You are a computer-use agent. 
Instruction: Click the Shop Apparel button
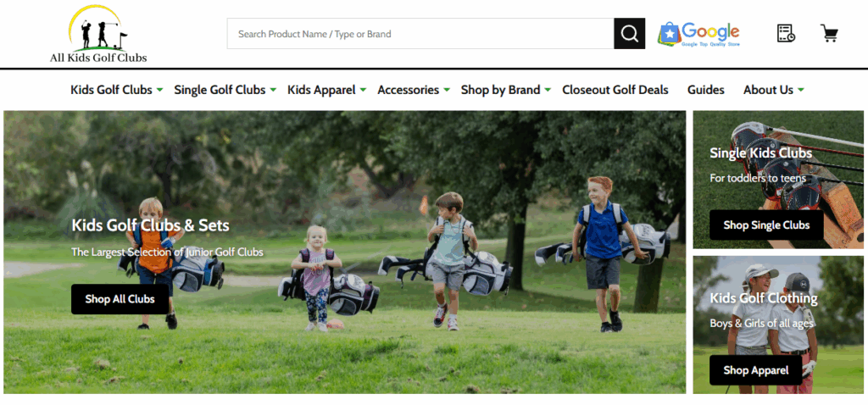coord(755,370)
